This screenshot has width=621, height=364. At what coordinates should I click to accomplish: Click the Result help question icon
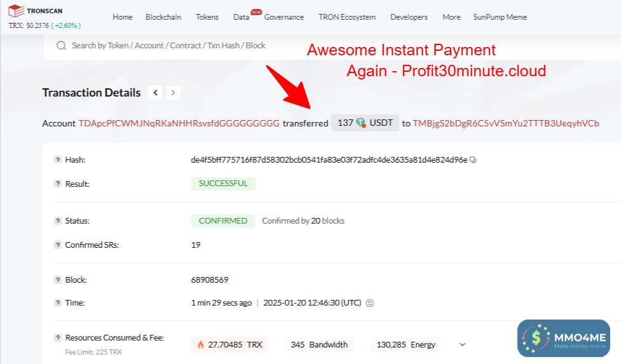pos(58,184)
